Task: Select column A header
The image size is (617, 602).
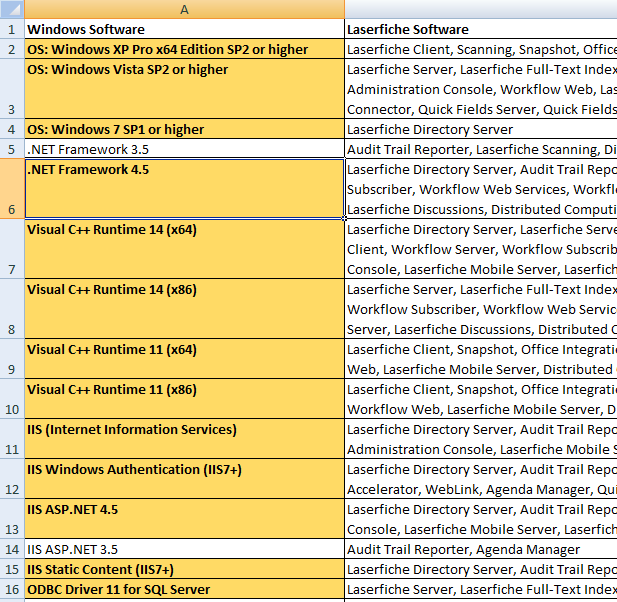Action: [185, 9]
